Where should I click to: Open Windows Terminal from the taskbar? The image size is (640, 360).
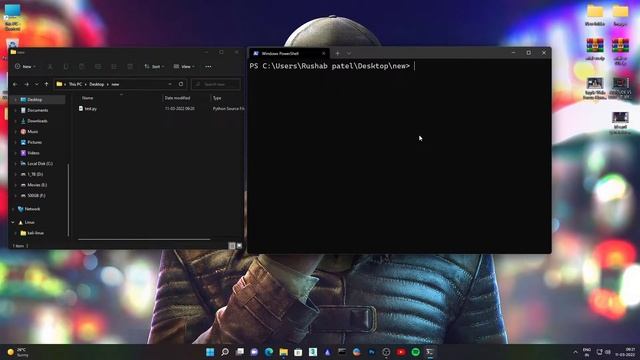point(430,352)
